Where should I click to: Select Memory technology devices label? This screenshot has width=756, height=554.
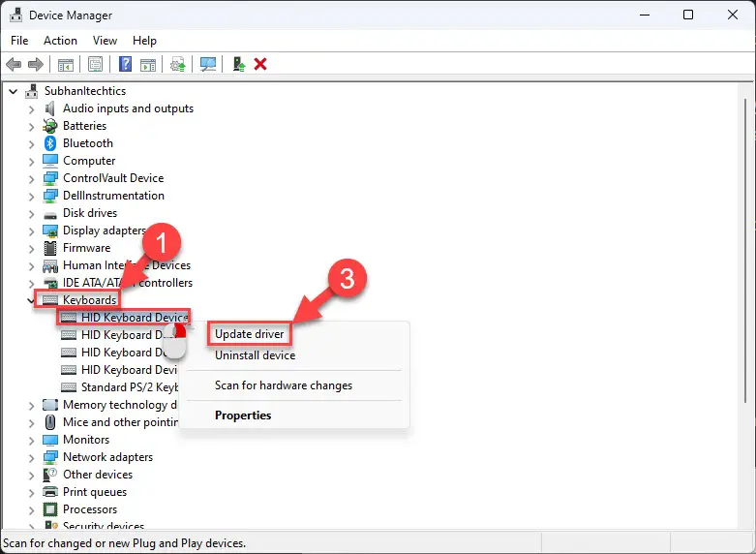click(x=120, y=405)
